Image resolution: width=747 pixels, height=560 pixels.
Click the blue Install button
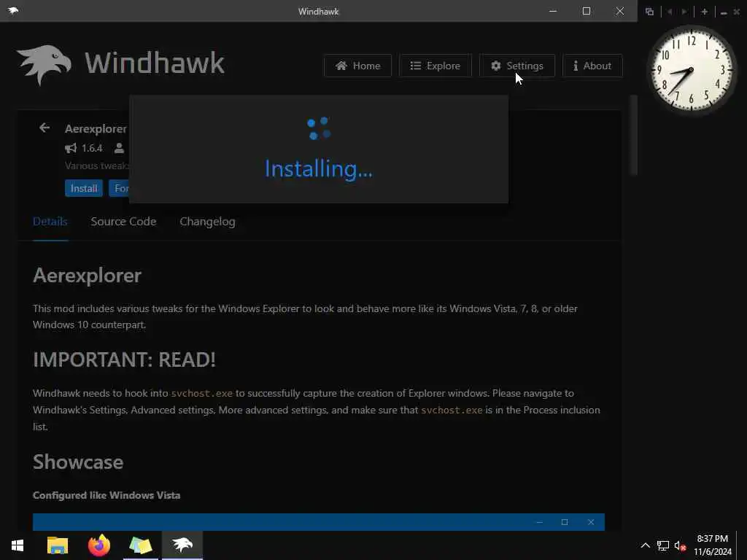click(84, 188)
